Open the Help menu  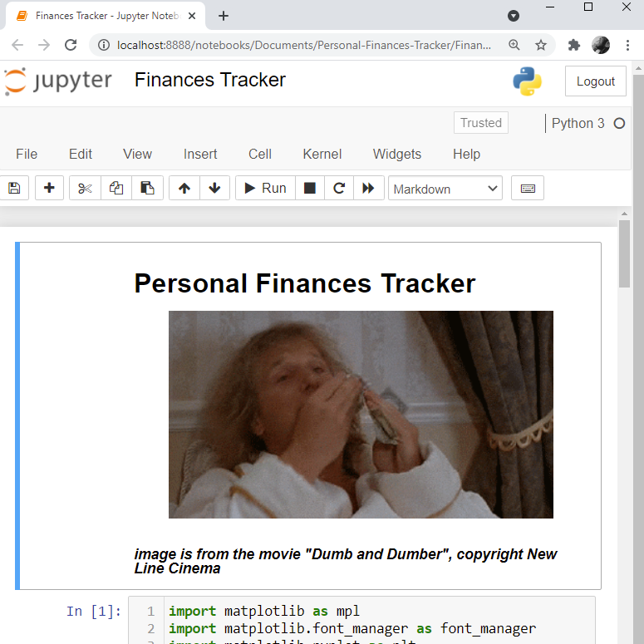tap(466, 154)
